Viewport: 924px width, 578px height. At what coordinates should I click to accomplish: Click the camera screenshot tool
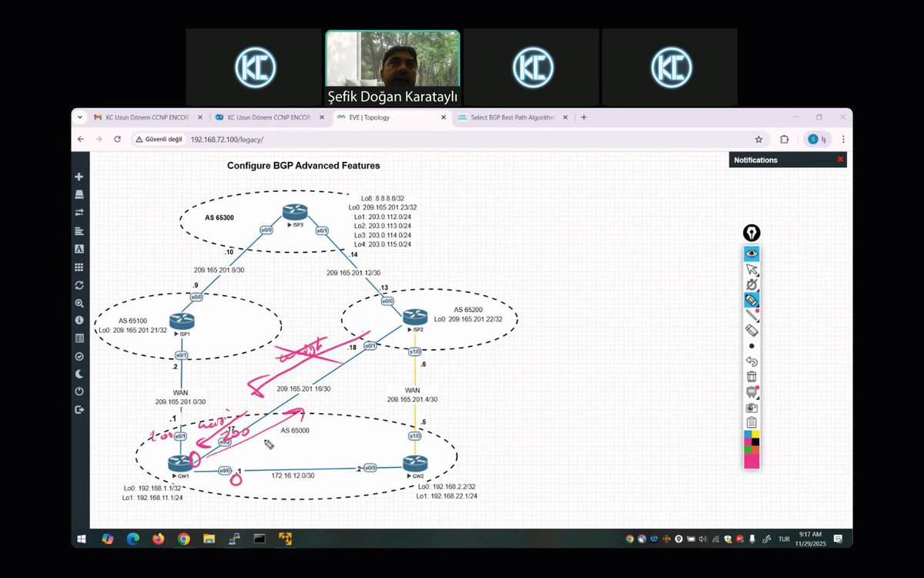(752, 407)
